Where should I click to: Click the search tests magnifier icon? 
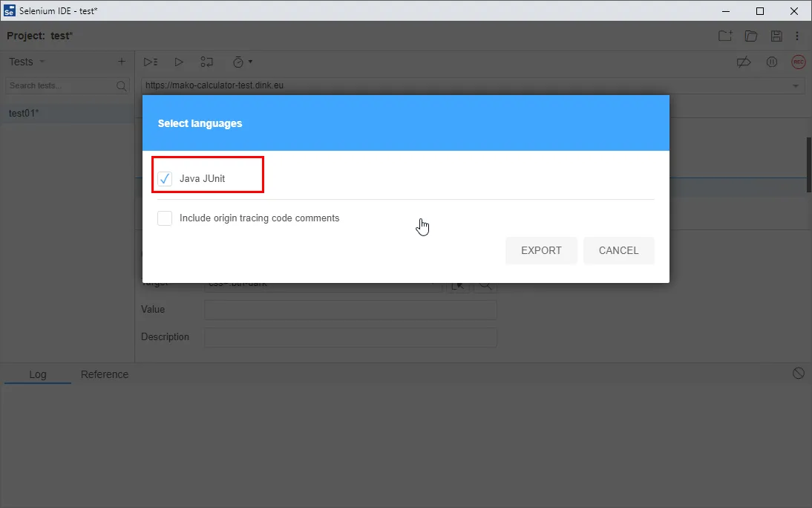coord(122,86)
